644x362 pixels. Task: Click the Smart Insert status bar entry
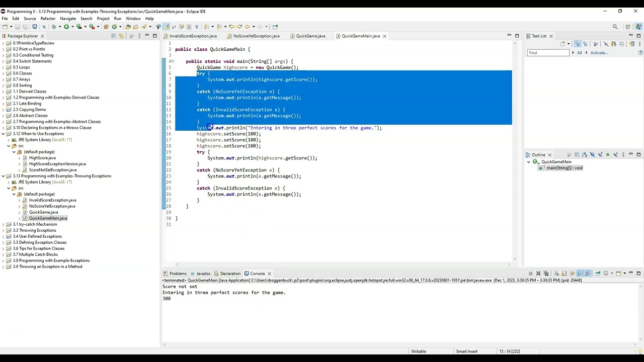[466, 351]
